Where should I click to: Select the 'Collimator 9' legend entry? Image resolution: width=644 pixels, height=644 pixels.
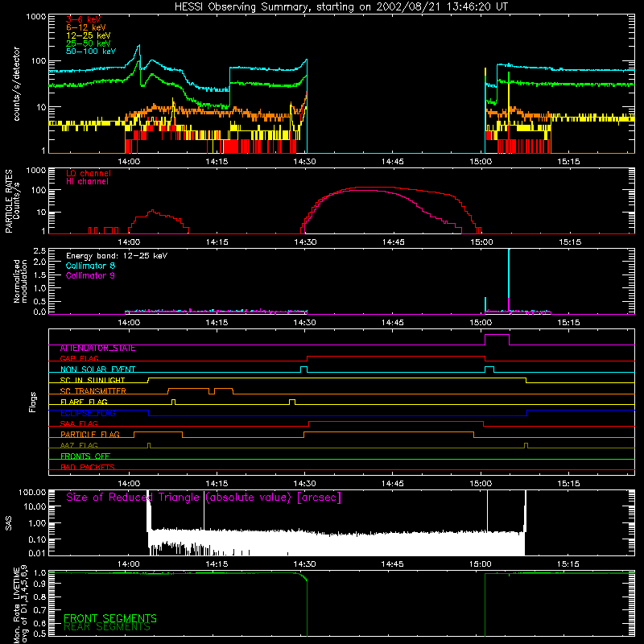90,275
